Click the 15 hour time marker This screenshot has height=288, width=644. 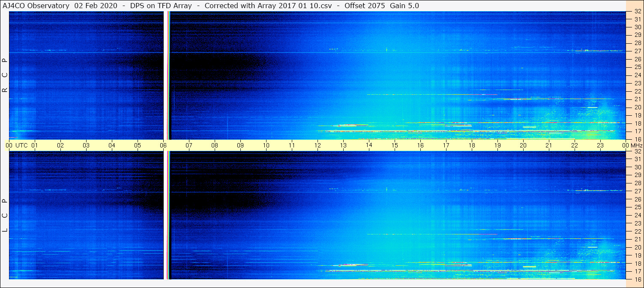395,145
